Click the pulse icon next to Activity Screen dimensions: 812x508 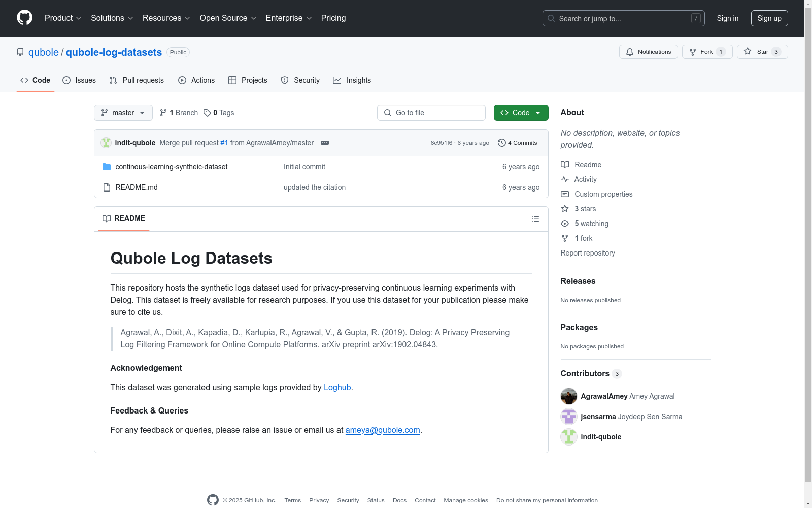pyautogui.click(x=565, y=179)
